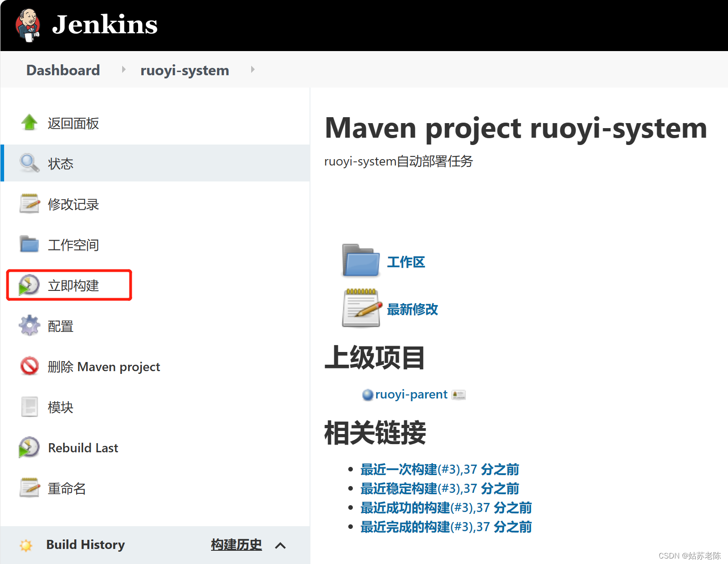Image resolution: width=728 pixels, height=564 pixels.
Task: Click the document icon beside 模块
Action: coord(30,407)
